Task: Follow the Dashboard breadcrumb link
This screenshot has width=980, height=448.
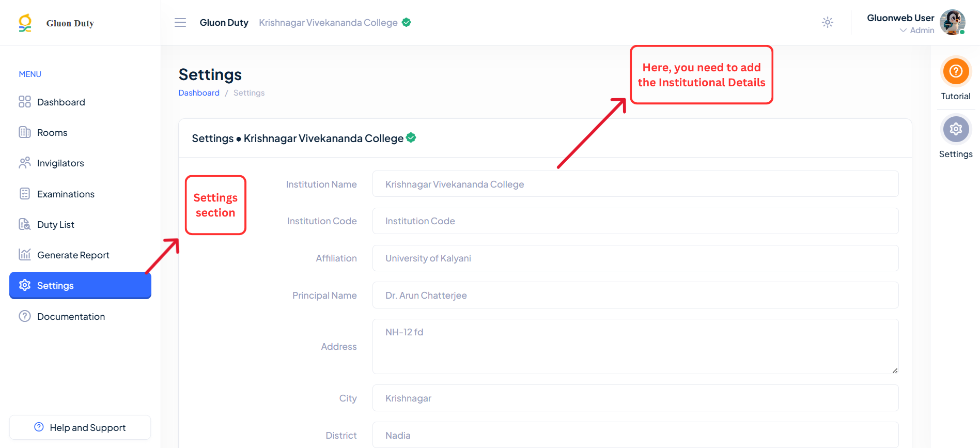Action: point(199,93)
